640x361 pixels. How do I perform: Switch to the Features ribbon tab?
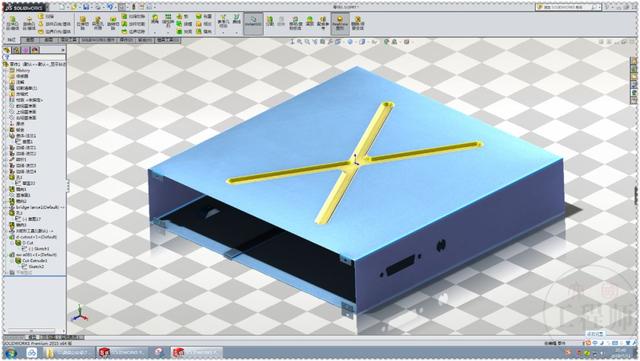(12, 40)
